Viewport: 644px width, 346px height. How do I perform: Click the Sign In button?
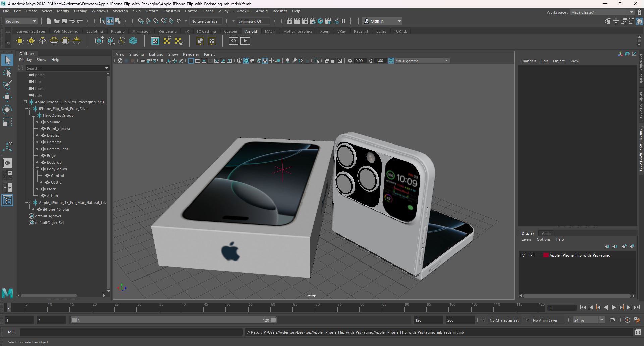click(382, 21)
